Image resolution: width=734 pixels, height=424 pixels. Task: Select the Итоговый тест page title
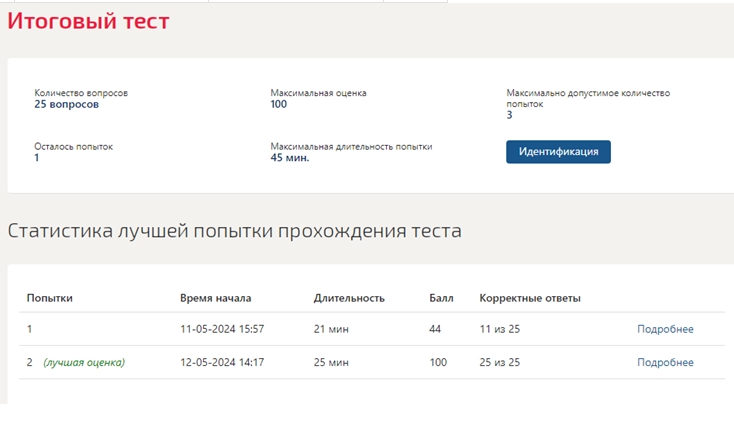coord(88,21)
